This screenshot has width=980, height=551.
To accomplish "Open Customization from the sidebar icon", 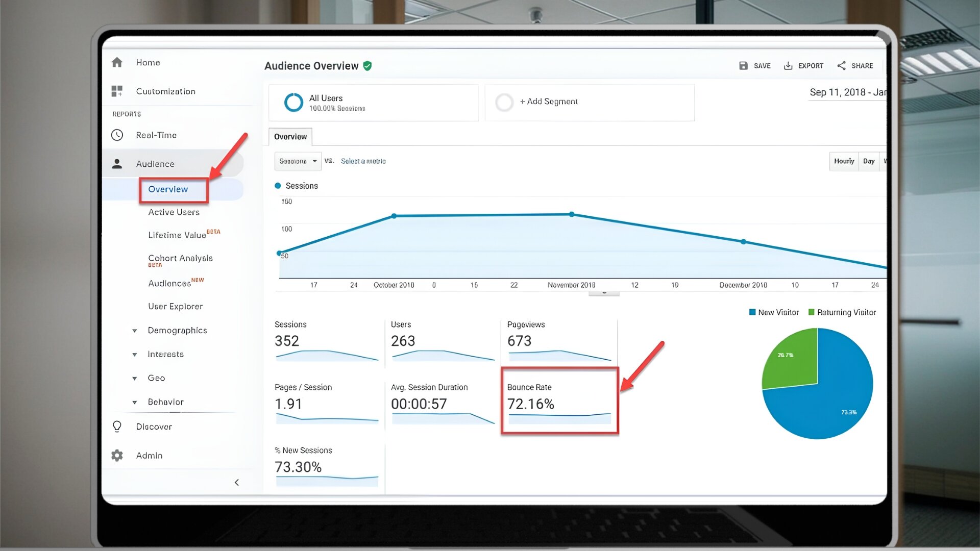I will [117, 91].
